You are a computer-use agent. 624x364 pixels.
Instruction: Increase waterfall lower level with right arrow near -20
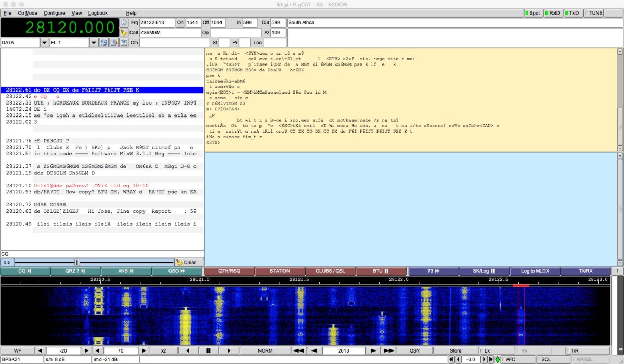pos(87,350)
